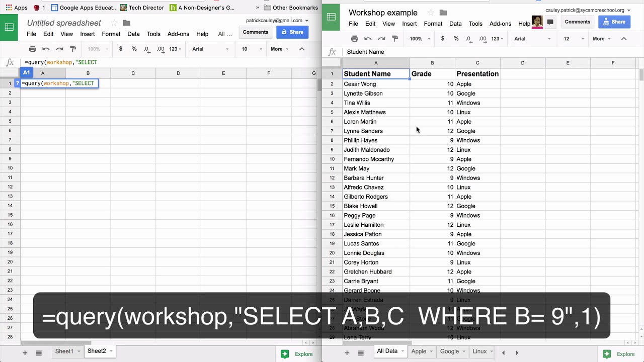Screen dimensions: 644x362
Task: Open patrickcauley@gmail.com account dropdown
Action: click(277, 21)
